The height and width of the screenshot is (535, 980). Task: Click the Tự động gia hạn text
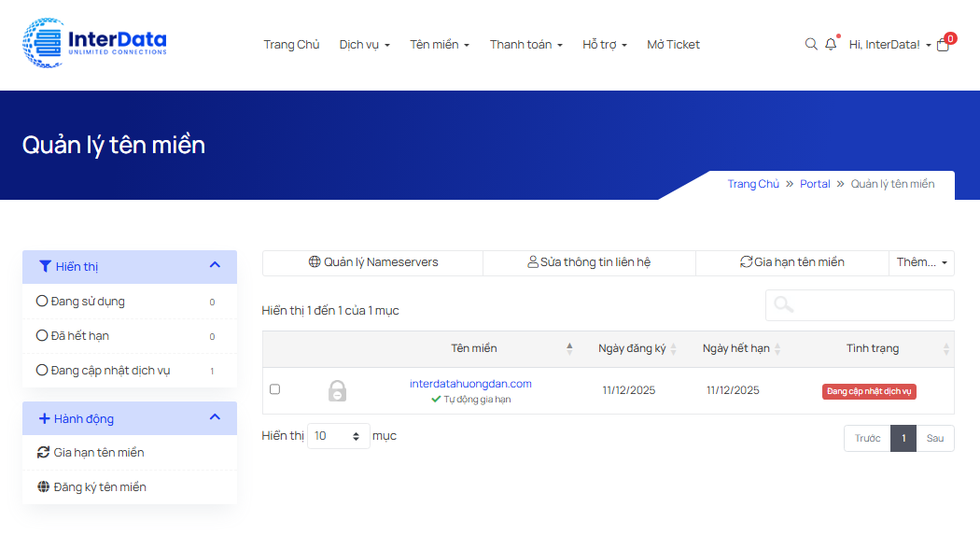(478, 400)
